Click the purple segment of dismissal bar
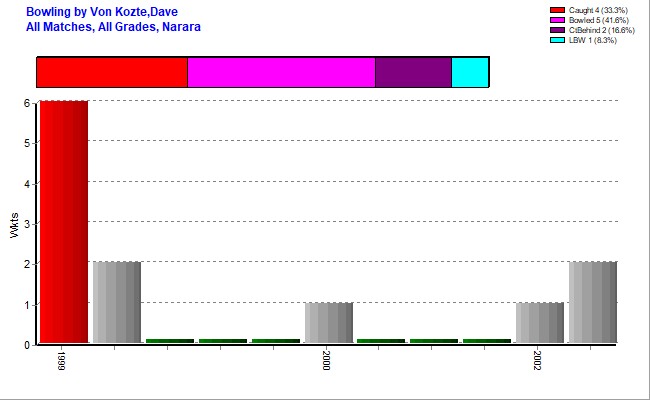This screenshot has width=650, height=400. click(x=413, y=72)
